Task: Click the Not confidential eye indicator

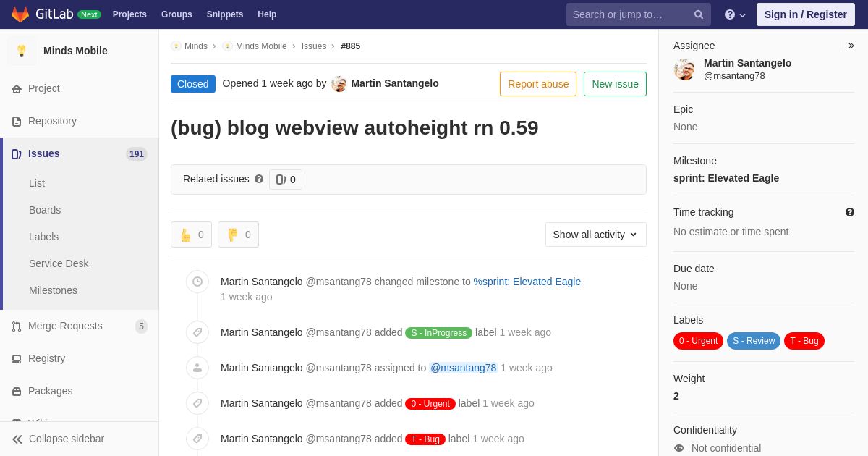Action: 679,448
